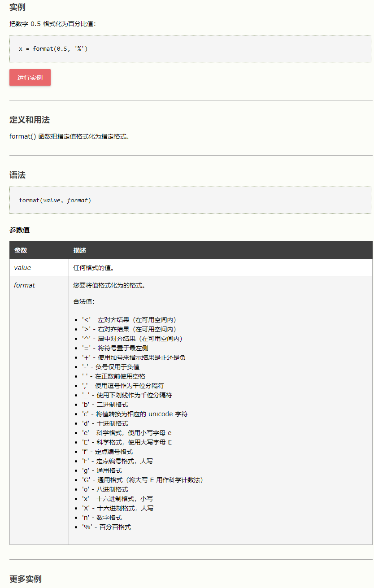Click the 合法值: label
The image size is (374, 588).
pos(84,301)
